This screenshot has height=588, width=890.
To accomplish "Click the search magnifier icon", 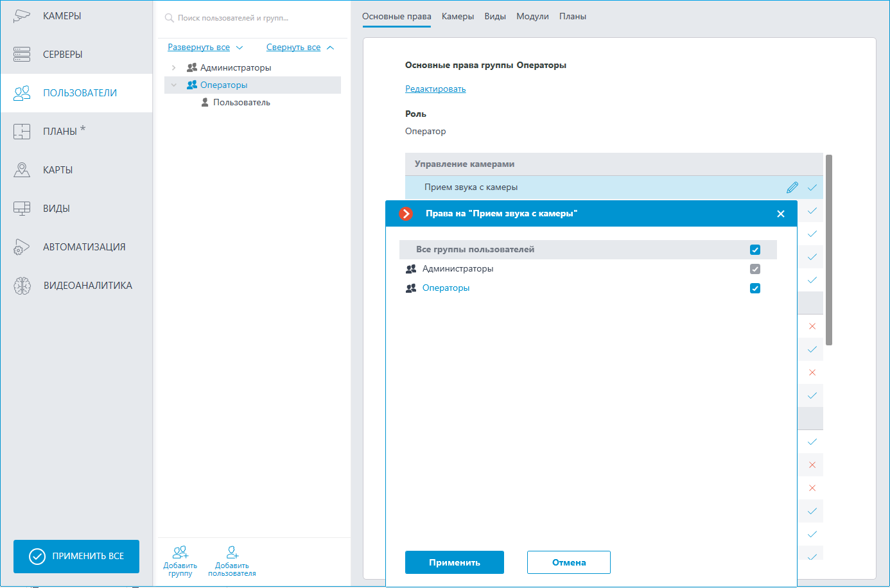I will click(x=170, y=18).
